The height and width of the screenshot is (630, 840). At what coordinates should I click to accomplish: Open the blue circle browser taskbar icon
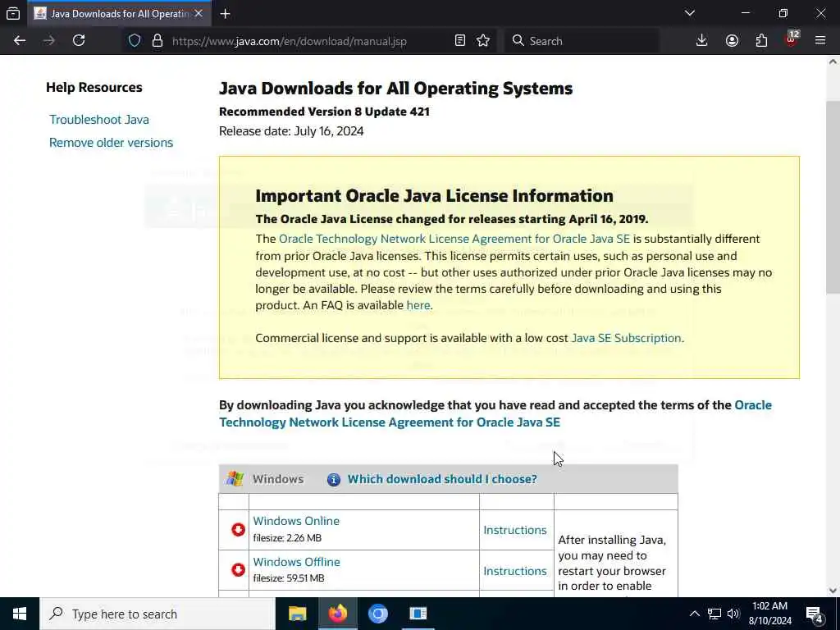tap(377, 614)
